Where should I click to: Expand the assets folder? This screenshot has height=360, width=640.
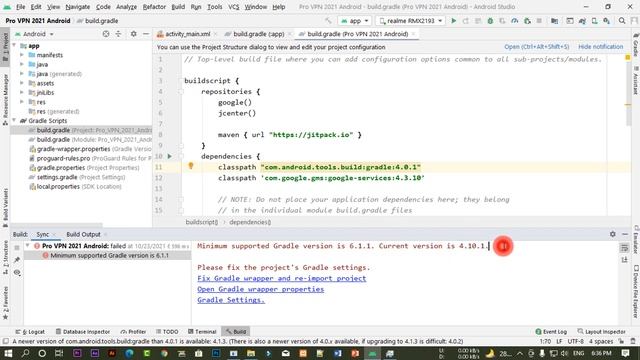pyautogui.click(x=22, y=83)
